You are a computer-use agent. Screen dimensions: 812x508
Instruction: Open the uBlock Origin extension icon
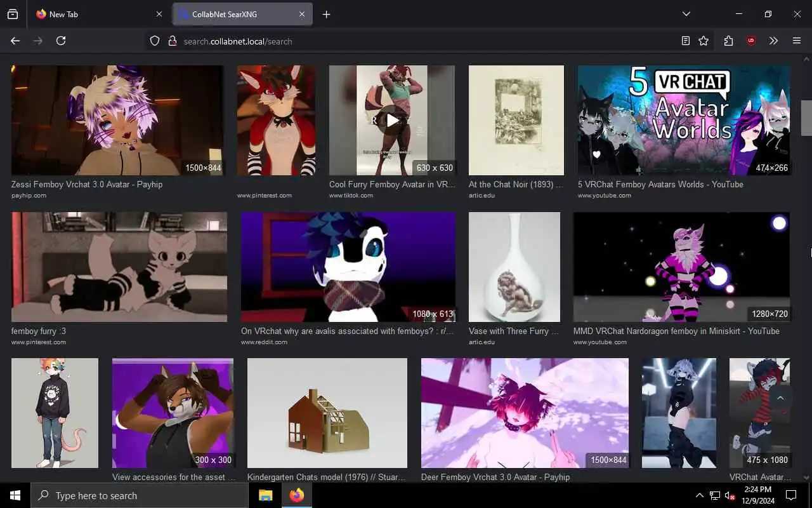coord(751,41)
